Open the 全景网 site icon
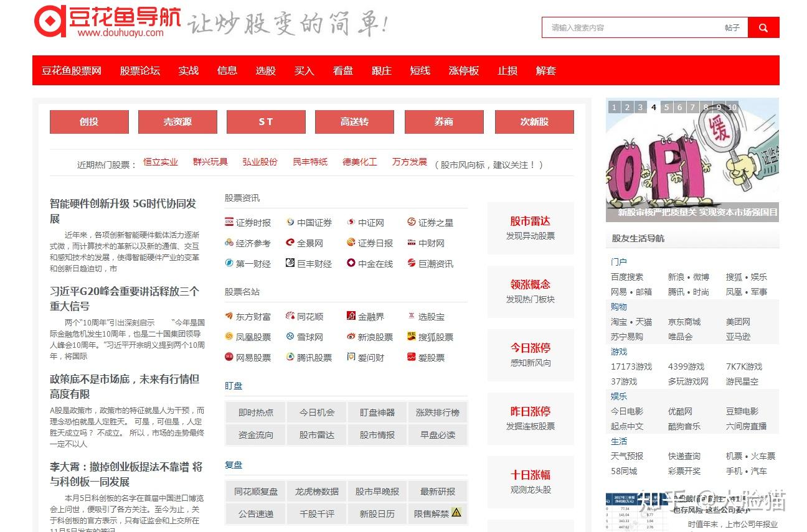This screenshot has height=532, width=807. [x=290, y=243]
